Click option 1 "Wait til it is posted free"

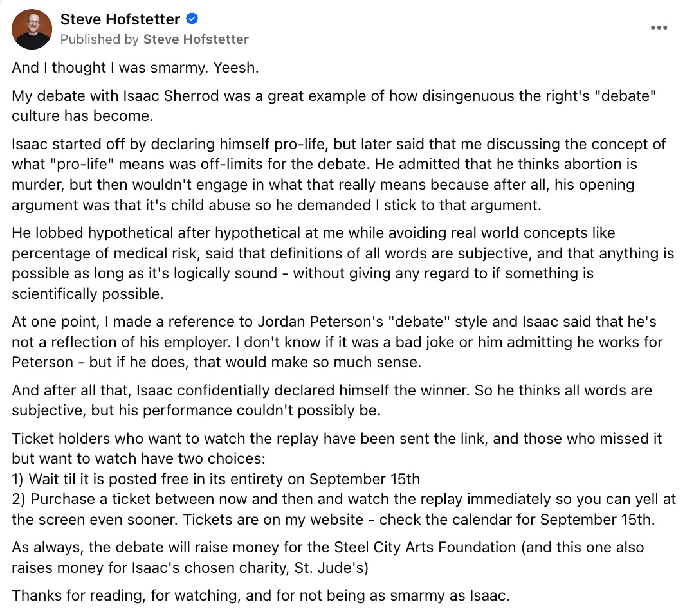pyautogui.click(x=216, y=479)
